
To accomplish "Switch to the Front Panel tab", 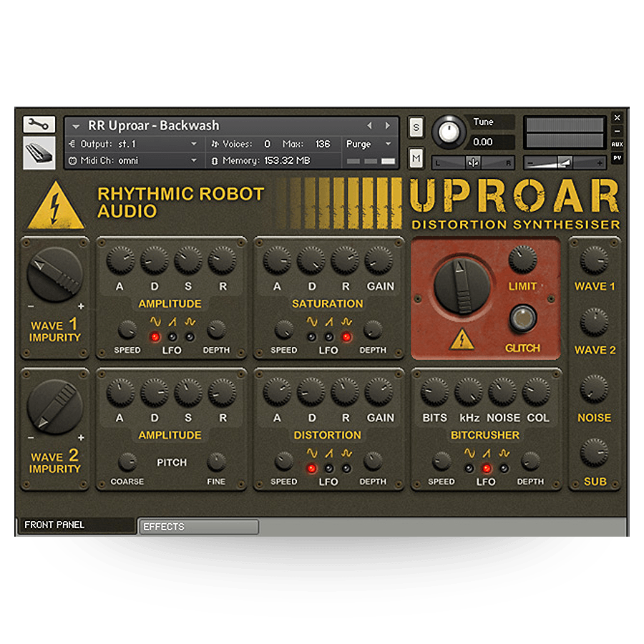I will tap(77, 525).
